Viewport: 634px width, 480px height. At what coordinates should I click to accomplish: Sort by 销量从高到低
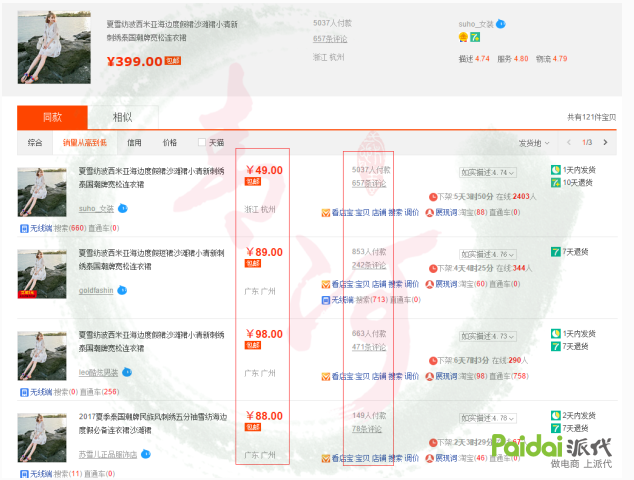tap(85, 142)
